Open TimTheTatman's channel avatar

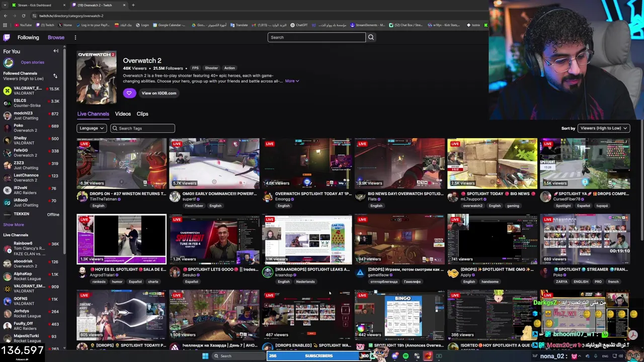point(82,197)
